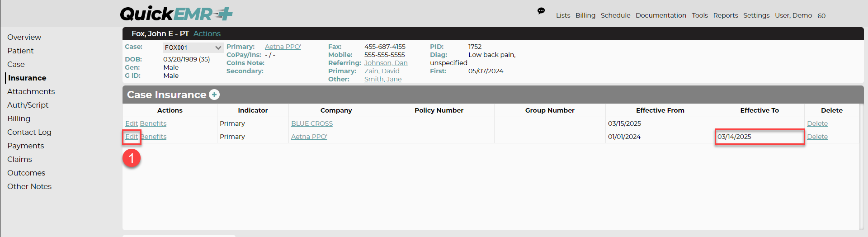Click the Effective From column header
The image size is (868, 237).
pyautogui.click(x=660, y=110)
